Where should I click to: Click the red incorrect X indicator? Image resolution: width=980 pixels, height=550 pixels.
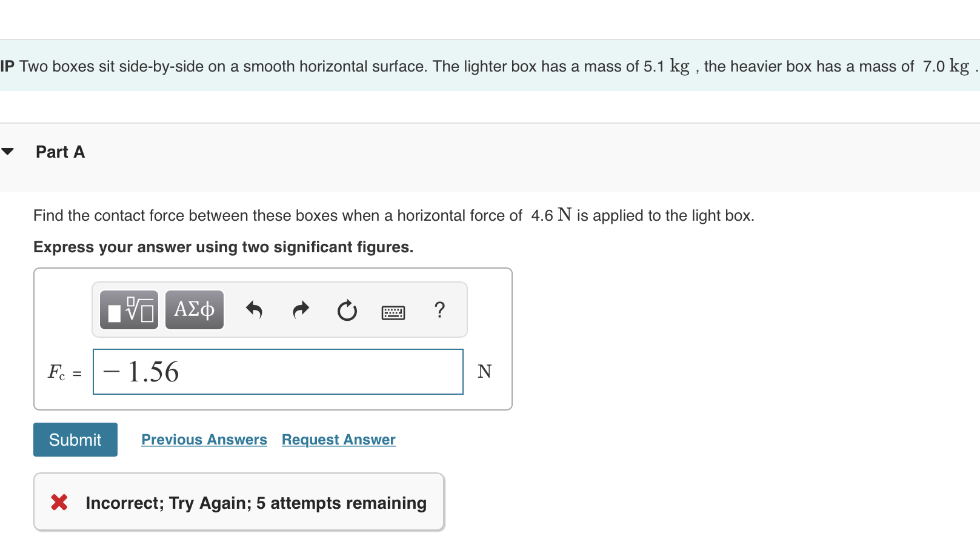[x=59, y=502]
